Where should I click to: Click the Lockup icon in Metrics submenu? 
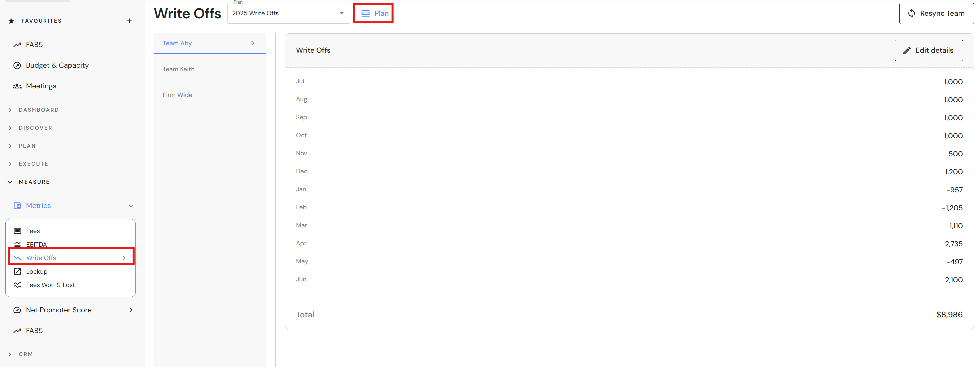pos(18,271)
